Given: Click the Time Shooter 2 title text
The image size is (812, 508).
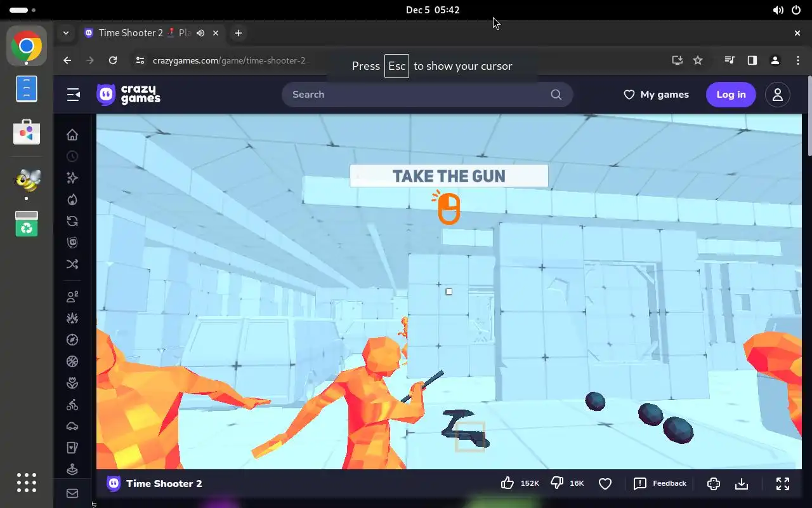Looking at the screenshot, I should pyautogui.click(x=164, y=484).
